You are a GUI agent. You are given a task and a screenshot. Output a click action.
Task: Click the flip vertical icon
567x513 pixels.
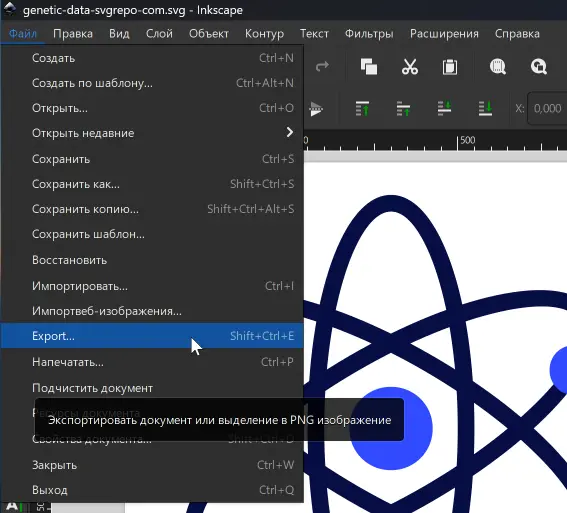tap(316, 108)
